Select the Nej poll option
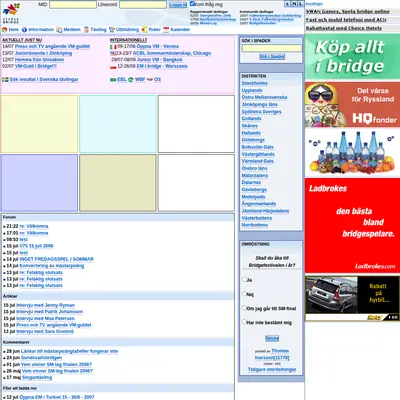 [x=244, y=294]
